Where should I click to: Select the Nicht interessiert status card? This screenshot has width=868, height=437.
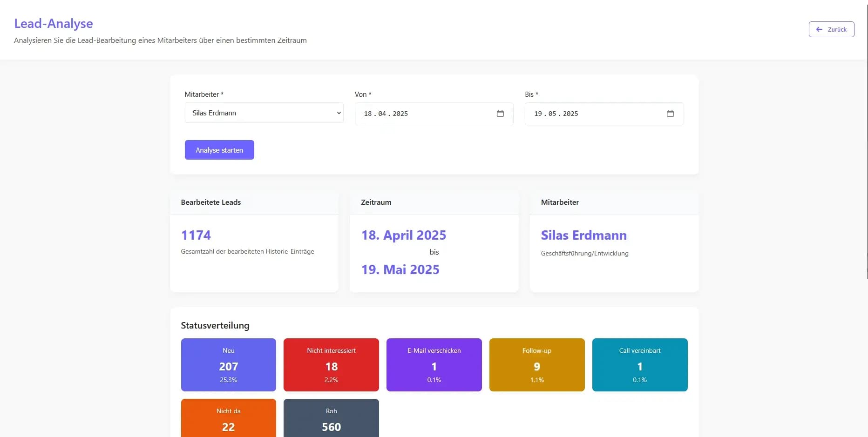pos(331,365)
